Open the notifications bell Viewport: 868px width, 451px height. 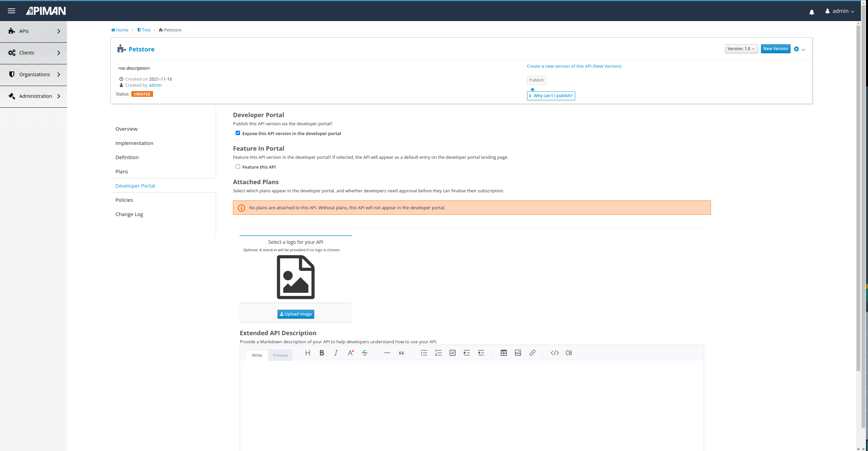812,12
